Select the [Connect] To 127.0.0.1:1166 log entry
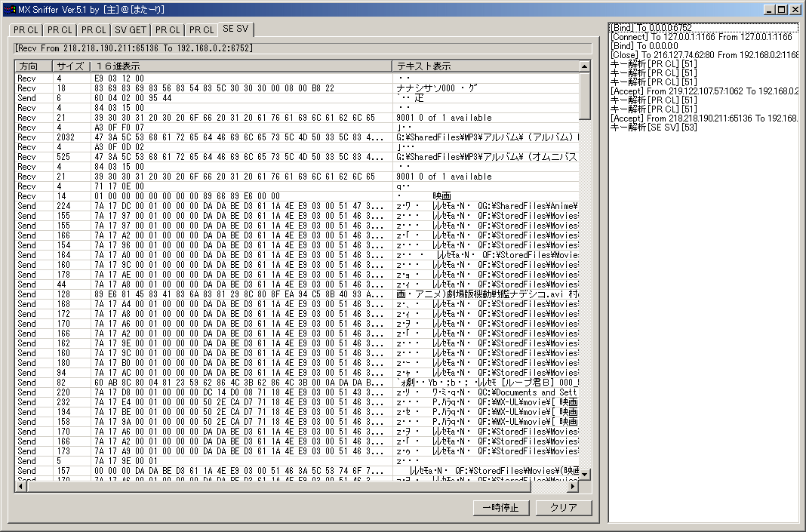The image size is (806, 532). [703, 37]
